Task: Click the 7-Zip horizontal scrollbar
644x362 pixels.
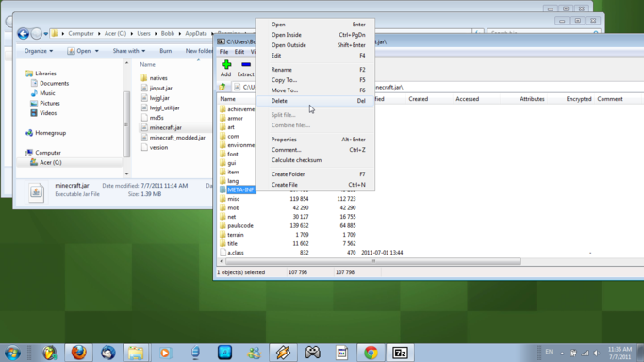Action: [x=373, y=261]
